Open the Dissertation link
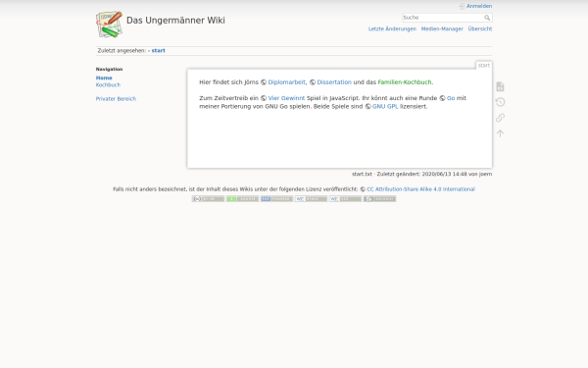Image resolution: width=588 pixels, height=368 pixels. (x=334, y=82)
